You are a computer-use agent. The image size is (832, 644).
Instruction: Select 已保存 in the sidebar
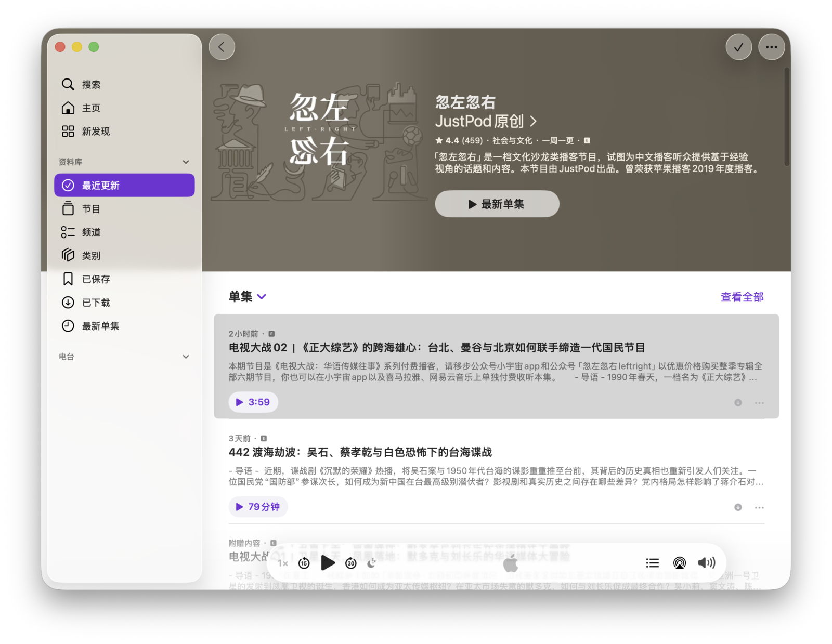pyautogui.click(x=96, y=279)
